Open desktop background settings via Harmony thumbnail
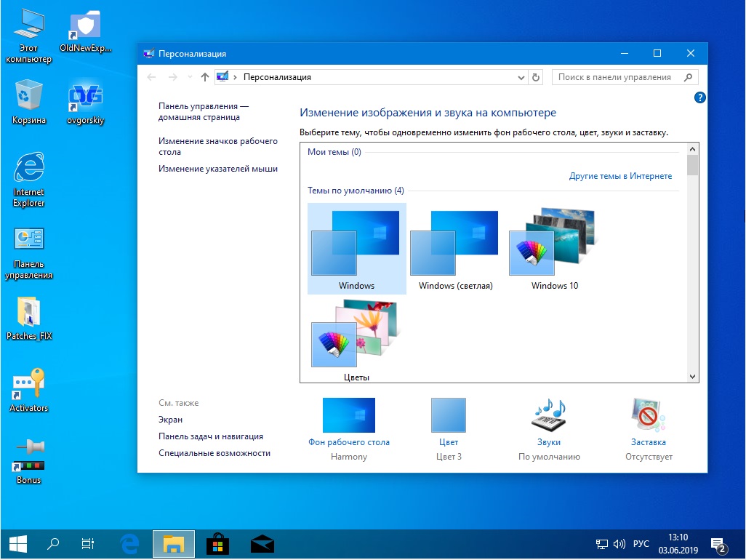The height and width of the screenshot is (560, 746). [x=349, y=415]
